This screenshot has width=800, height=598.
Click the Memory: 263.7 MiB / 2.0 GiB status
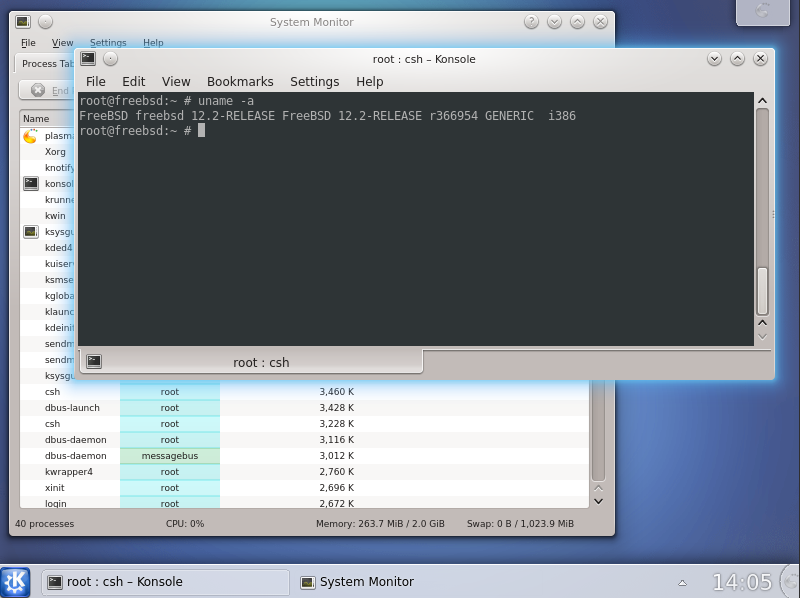click(x=380, y=524)
